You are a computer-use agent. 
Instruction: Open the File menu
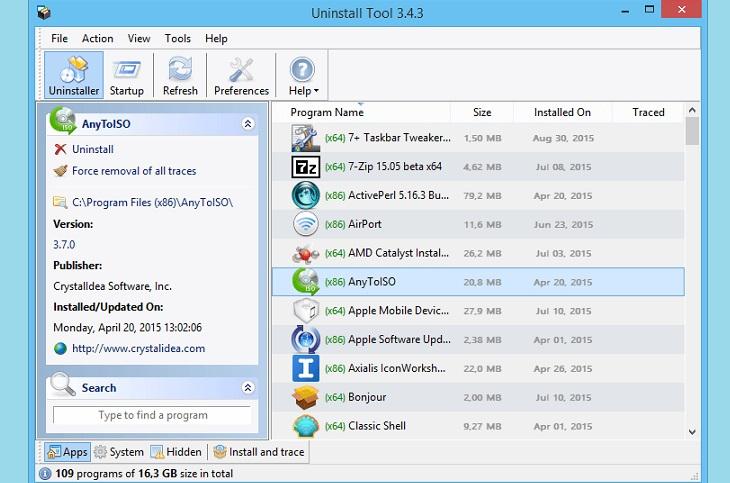click(x=59, y=38)
